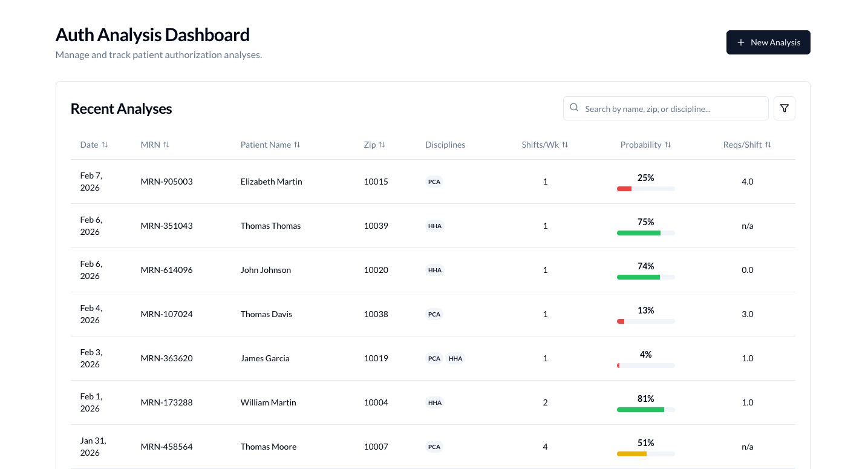Click the Date column sort arrows

click(105, 145)
